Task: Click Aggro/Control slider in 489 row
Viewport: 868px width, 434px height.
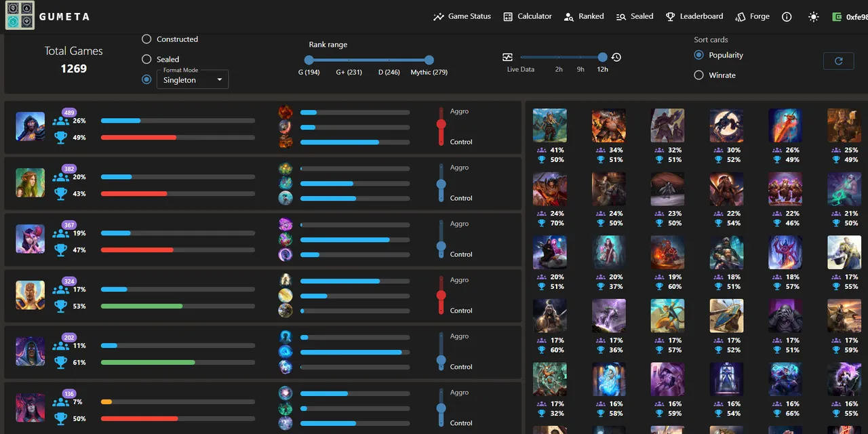Action: tap(441, 126)
